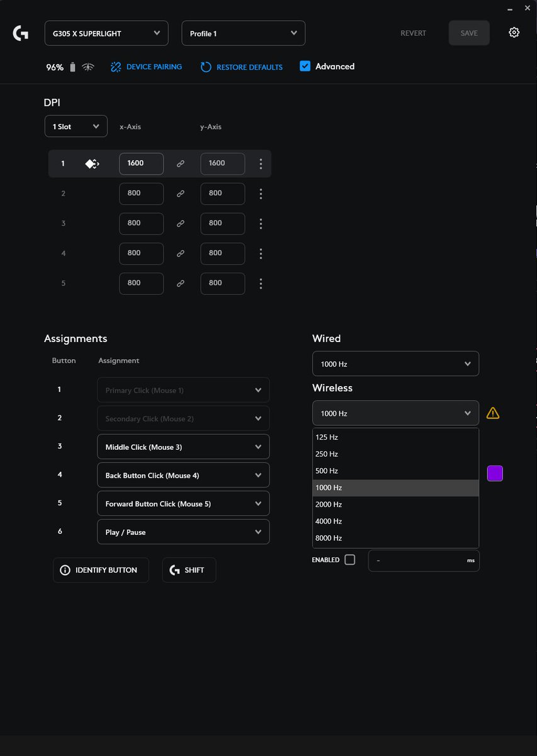537x756 pixels.
Task: Open the purple color swatch
Action: pyautogui.click(x=495, y=474)
